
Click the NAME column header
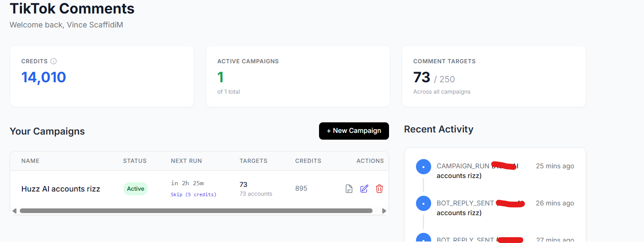click(x=30, y=161)
